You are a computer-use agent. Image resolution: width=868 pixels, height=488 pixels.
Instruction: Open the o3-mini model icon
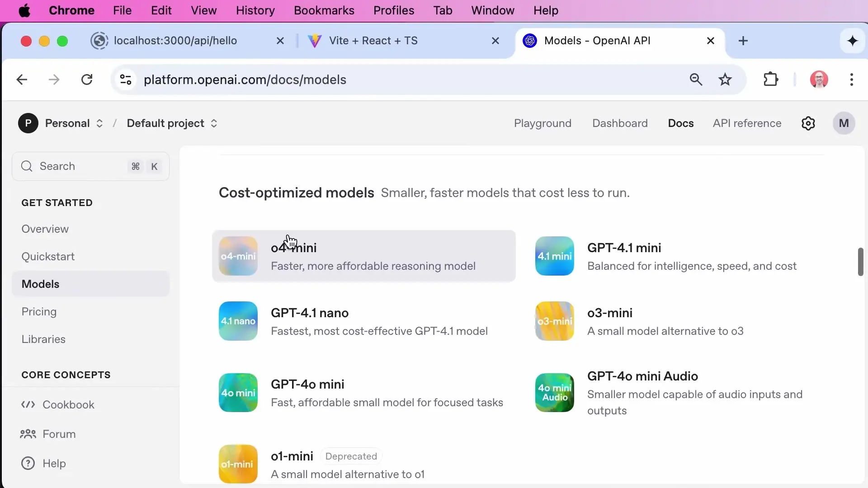click(554, 321)
